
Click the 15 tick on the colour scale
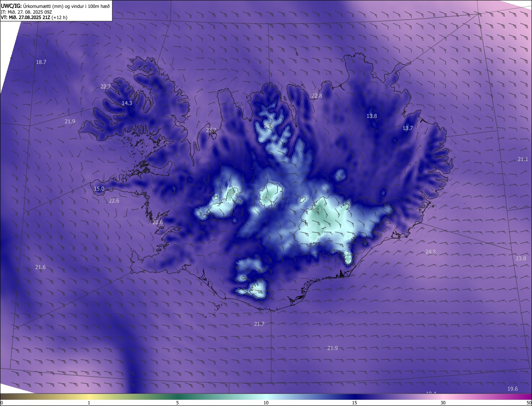coord(355,403)
